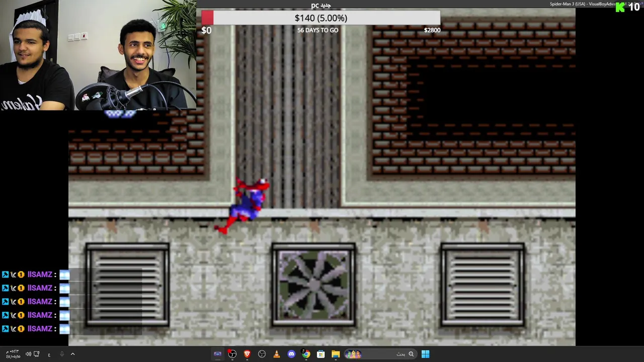The image size is (644, 362).
Task: Switch to the VisualBoyAdvance emulator taskbar icon
Action: pyautogui.click(x=217, y=354)
